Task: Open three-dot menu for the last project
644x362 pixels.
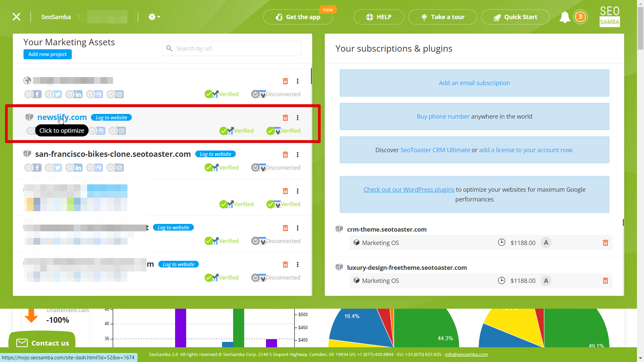Action: [298, 264]
